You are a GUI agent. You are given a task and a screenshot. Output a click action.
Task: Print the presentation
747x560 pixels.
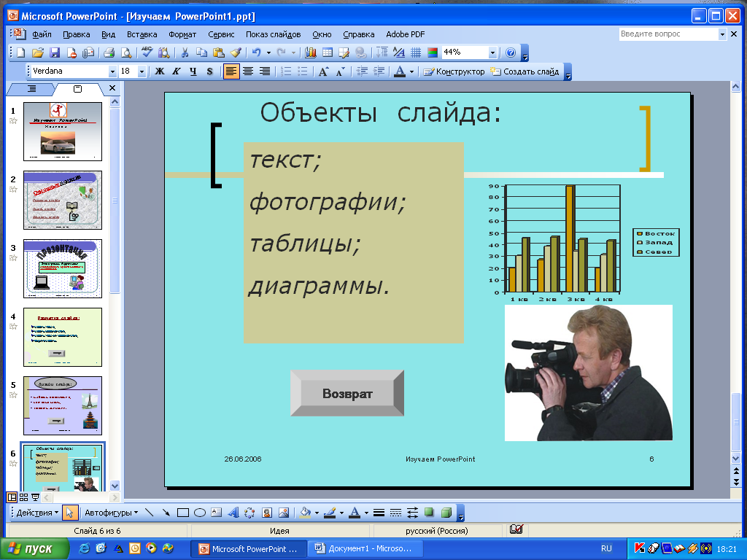click(109, 52)
